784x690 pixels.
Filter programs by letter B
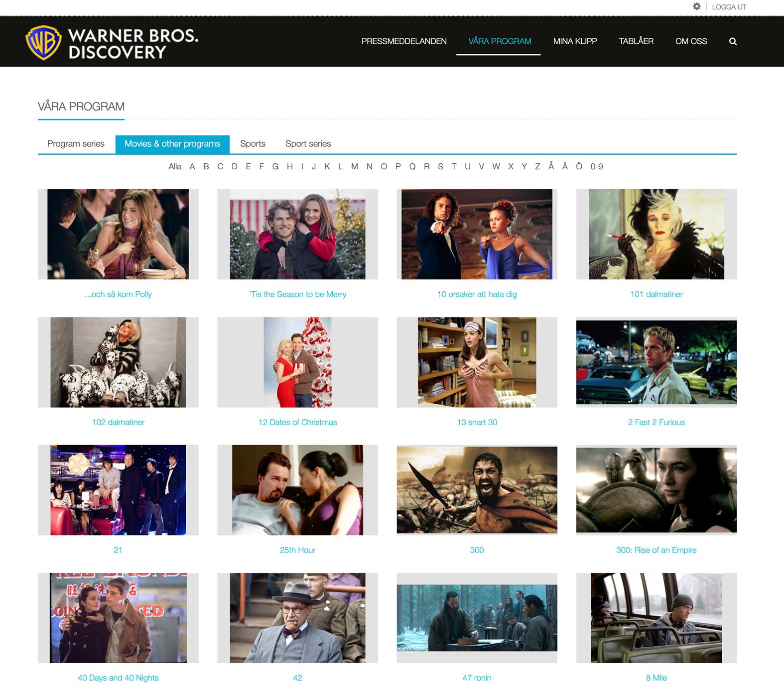[x=206, y=167]
